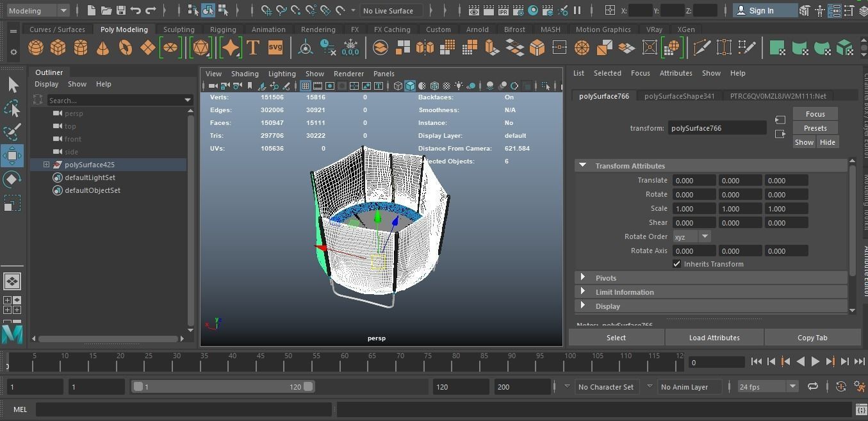Open the viewport Renderer menu
The image size is (868, 421).
(348, 74)
